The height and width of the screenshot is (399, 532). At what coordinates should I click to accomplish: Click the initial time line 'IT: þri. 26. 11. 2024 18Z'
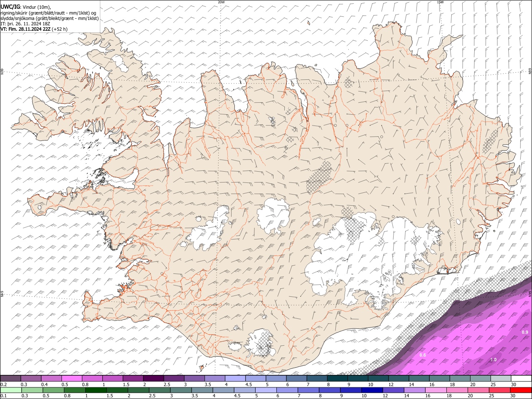[25, 24]
